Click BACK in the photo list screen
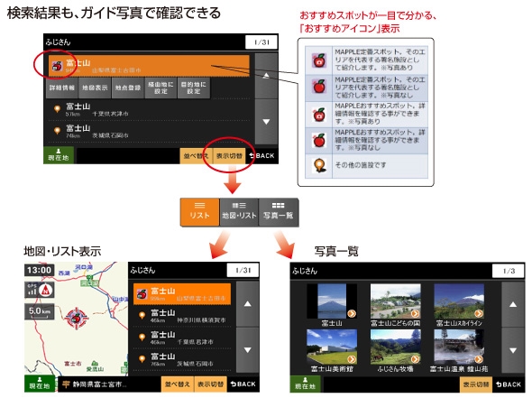Image resolution: width=532 pixels, height=398 pixels. point(509,384)
